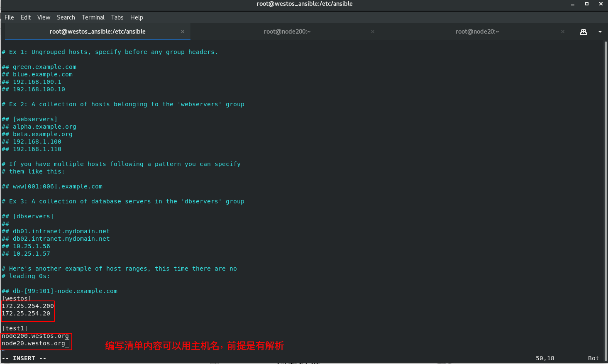The width and height of the screenshot is (608, 364).
Task: Click the line '## 192.168.1.110'
Action: point(32,149)
